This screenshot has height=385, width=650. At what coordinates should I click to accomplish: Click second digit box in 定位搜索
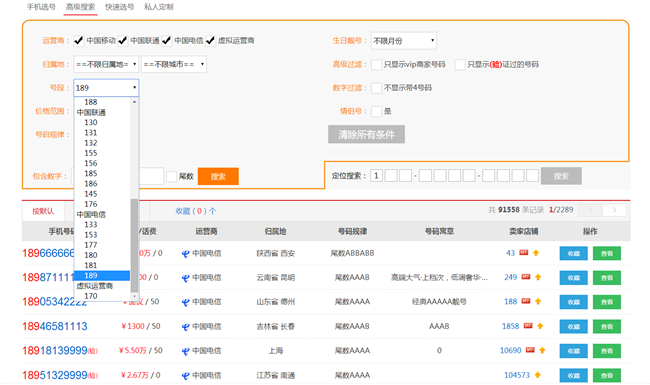(x=391, y=176)
